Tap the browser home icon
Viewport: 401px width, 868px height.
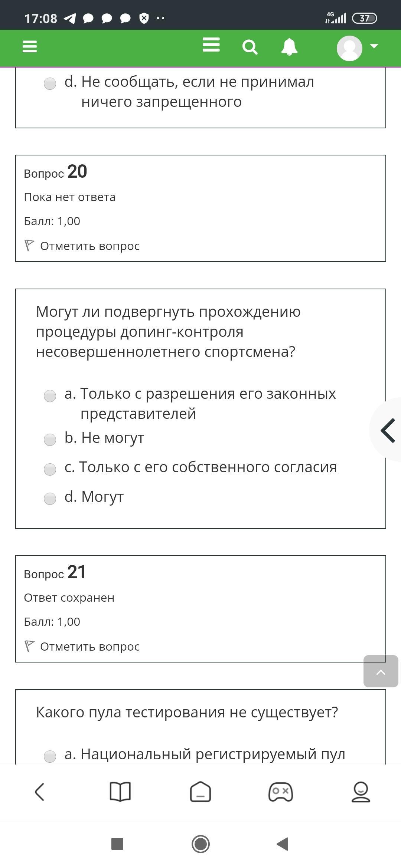pyautogui.click(x=200, y=792)
